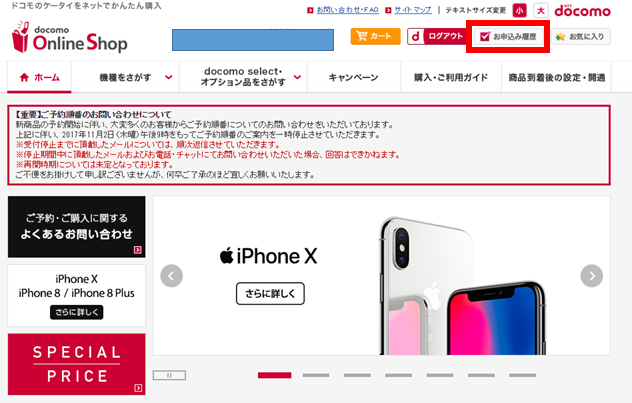Screen dimensions: 632x403
Task: Pause the carousel autoplay
Action: click(169, 375)
